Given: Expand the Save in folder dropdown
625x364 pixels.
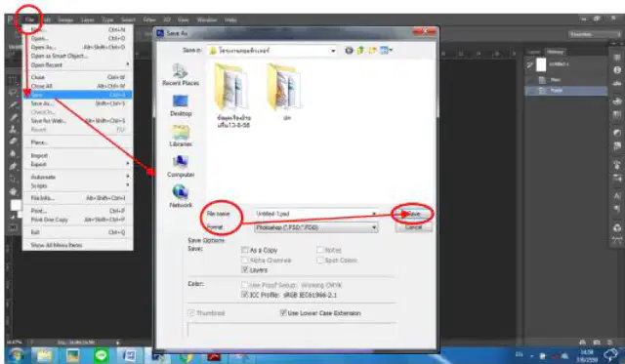Looking at the screenshot, I should (x=333, y=51).
